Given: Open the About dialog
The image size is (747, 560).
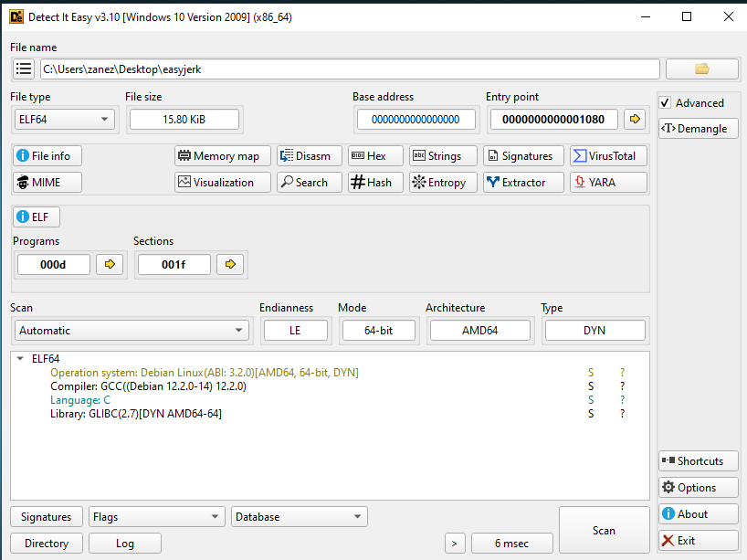Looking at the screenshot, I should coord(699,514).
